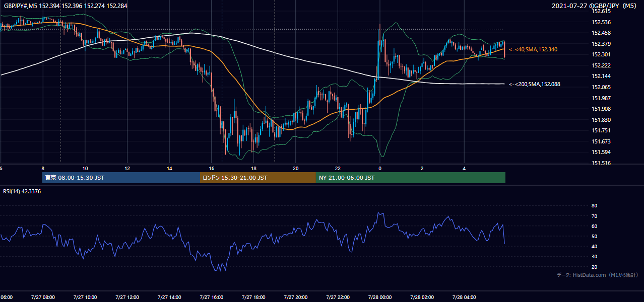Viewport: 644px width, 302px height.
Task: Click hour tick 2 under price chart
Action: click(422, 169)
